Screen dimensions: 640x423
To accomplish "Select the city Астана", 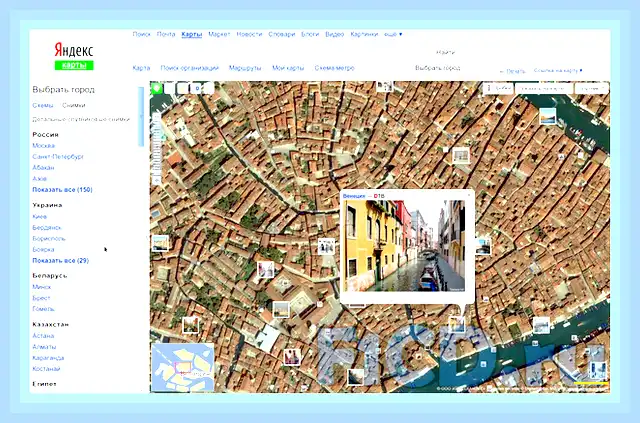I will pyautogui.click(x=43, y=336).
